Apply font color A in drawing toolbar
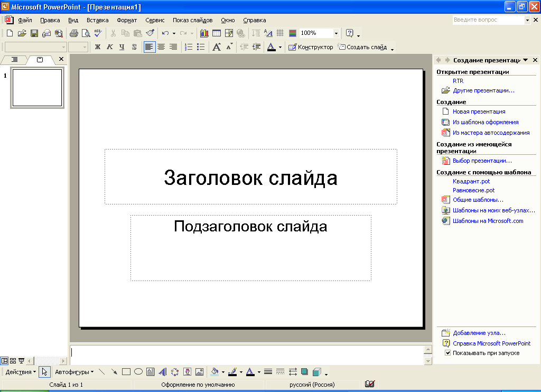The height and width of the screenshot is (392, 541). tap(250, 371)
